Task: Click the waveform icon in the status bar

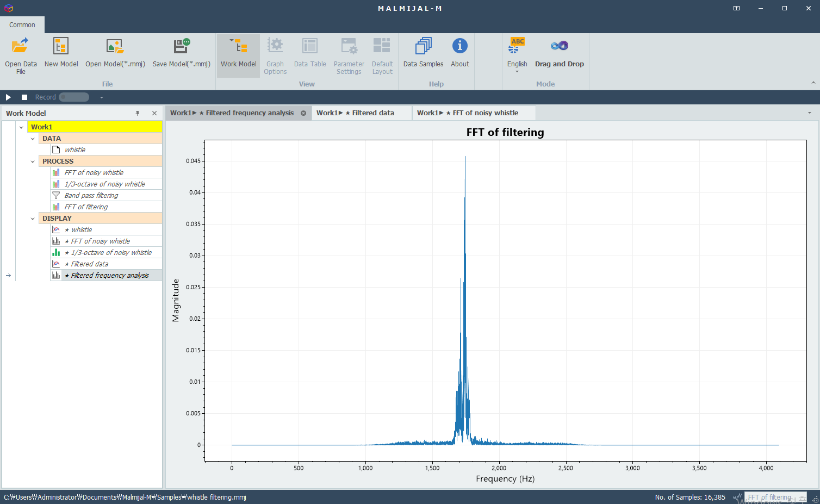Action: click(737, 497)
